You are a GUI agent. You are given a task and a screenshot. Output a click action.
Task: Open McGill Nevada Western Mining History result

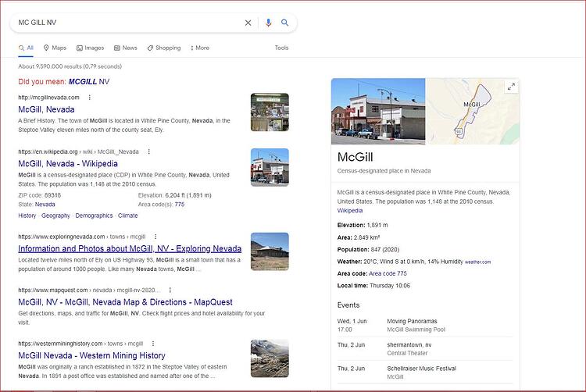pyautogui.click(x=91, y=355)
